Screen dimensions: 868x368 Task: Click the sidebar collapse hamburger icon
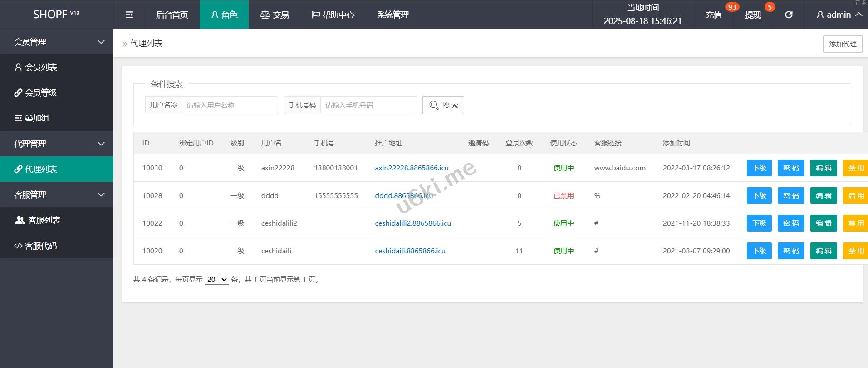coord(129,15)
